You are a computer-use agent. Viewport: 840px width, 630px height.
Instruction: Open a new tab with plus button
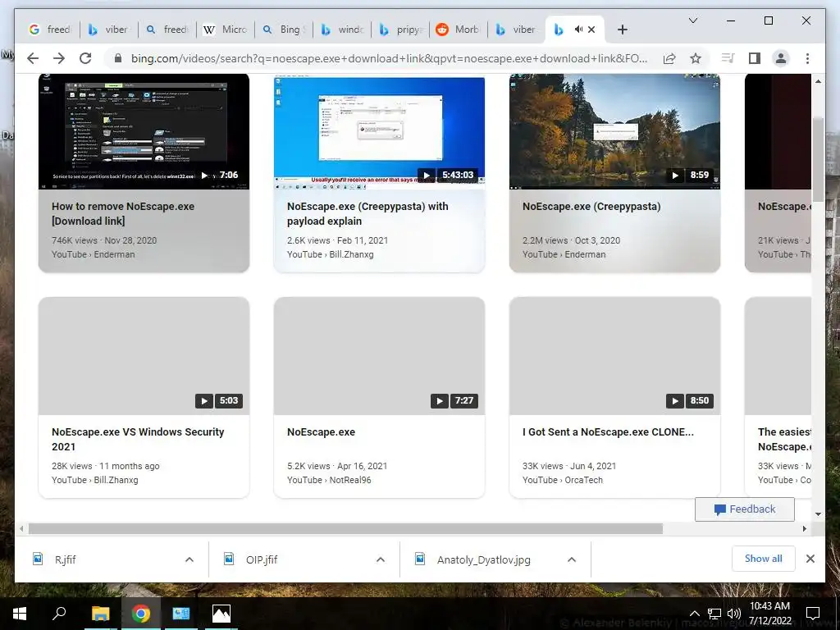click(x=622, y=30)
